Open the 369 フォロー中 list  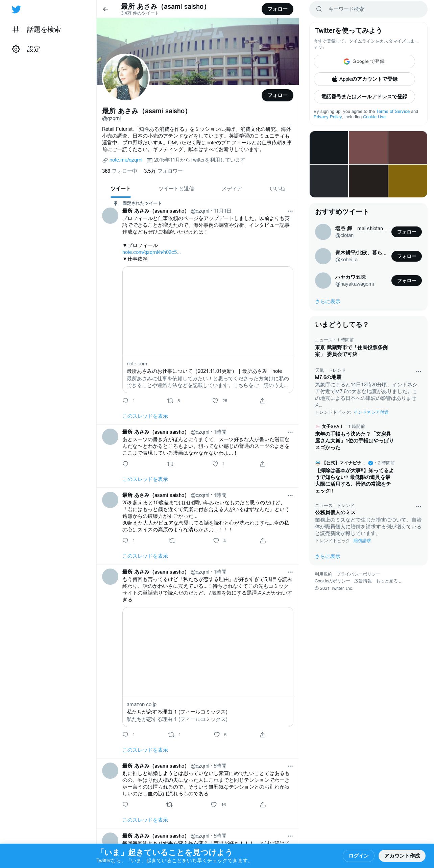click(x=119, y=171)
